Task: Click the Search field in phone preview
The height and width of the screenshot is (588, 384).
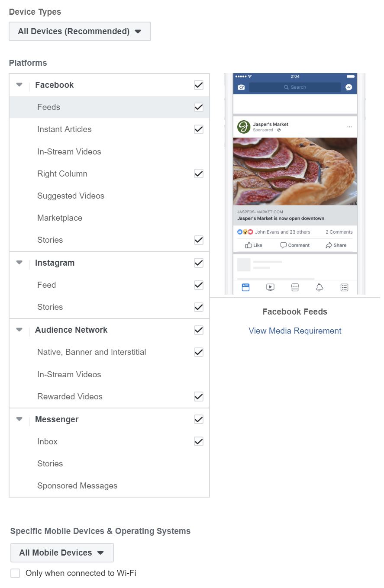Action: pyautogui.click(x=295, y=87)
